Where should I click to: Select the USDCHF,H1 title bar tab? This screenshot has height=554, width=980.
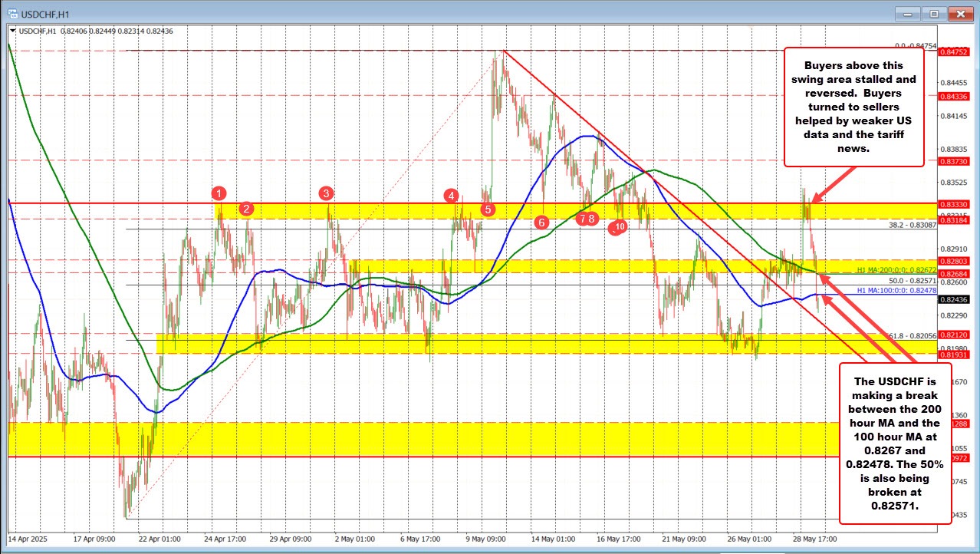point(46,13)
